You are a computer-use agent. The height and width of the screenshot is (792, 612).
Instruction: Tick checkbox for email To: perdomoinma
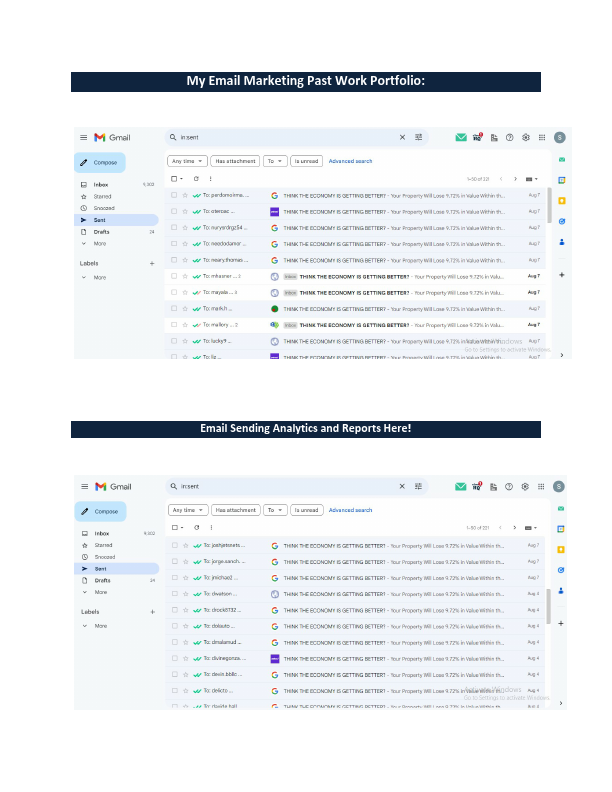click(174, 195)
